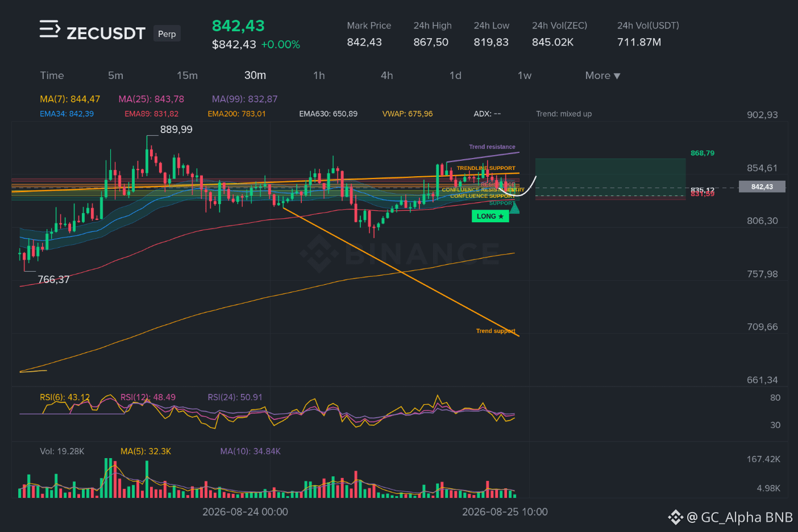
Task: Click the Perp contract badge
Action: (x=167, y=34)
